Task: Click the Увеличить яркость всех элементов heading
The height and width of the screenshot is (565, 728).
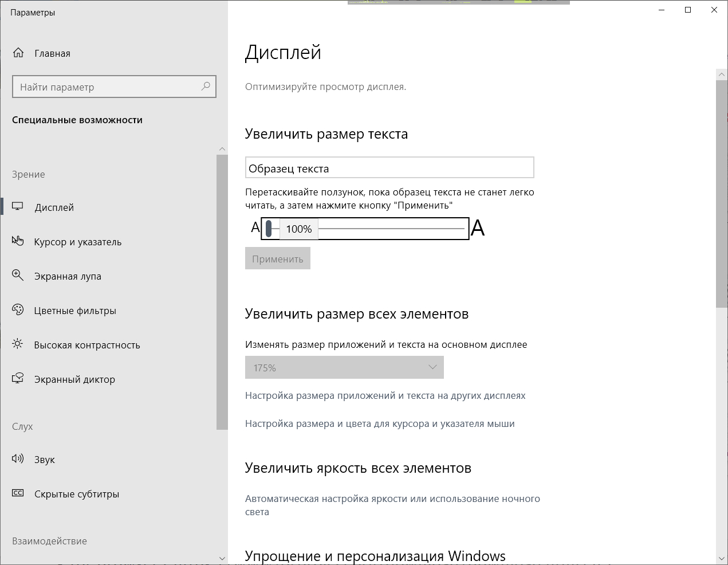Action: (x=358, y=468)
